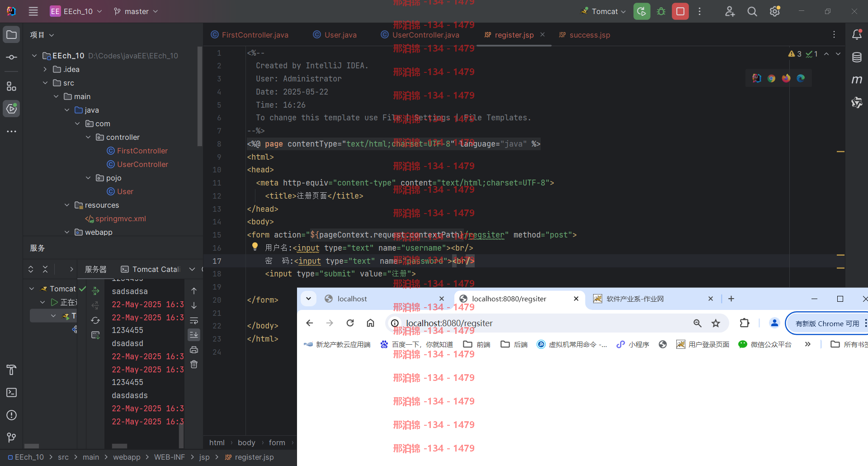The width and height of the screenshot is (868, 466).
Task: Preview page in Chrome browser icon
Action: (771, 78)
